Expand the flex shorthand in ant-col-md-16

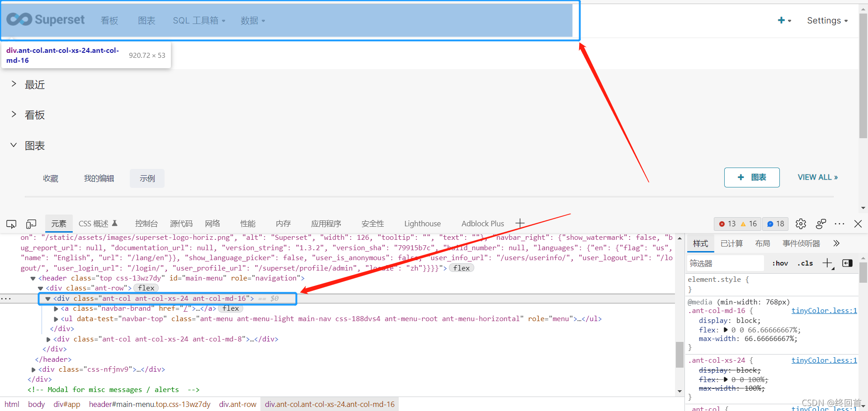pyautogui.click(x=726, y=330)
